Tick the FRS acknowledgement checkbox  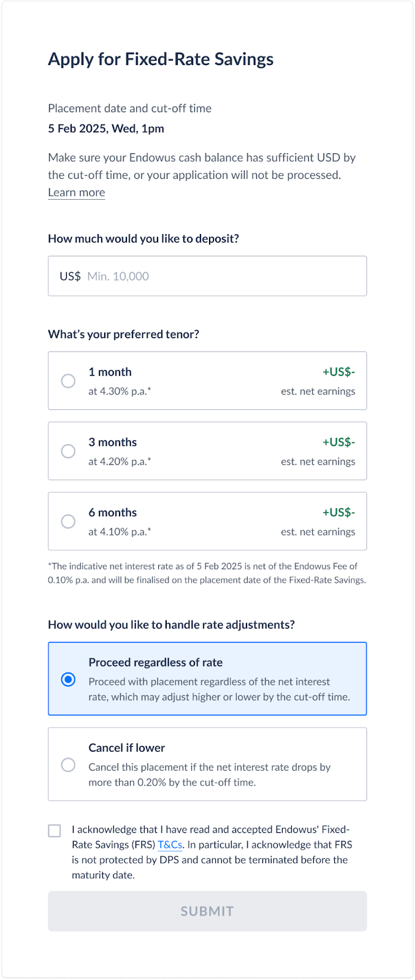pos(55,831)
